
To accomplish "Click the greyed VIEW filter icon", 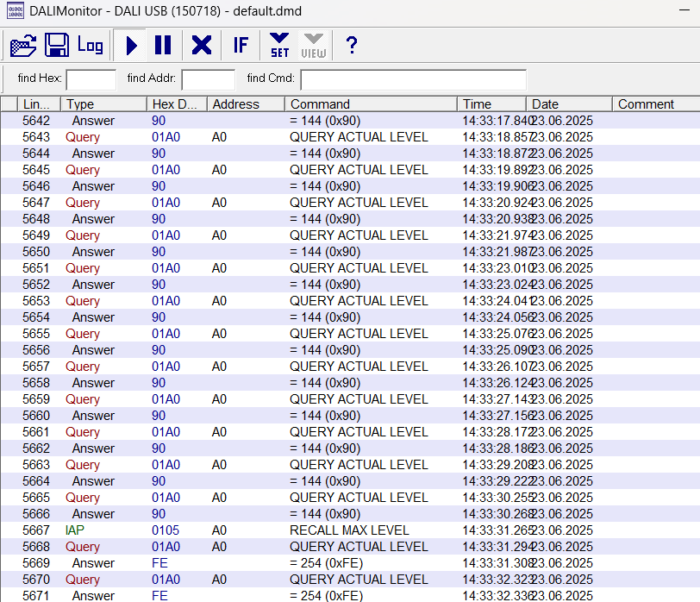I will [x=314, y=45].
